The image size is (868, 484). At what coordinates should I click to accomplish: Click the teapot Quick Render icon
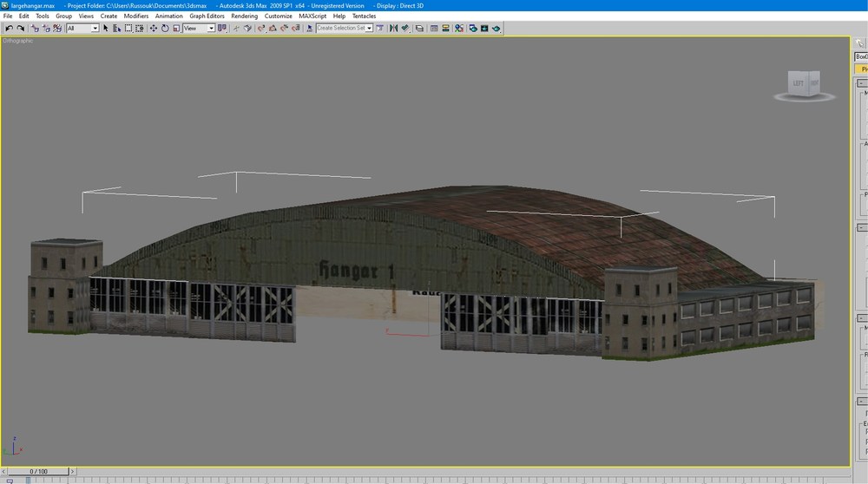496,29
